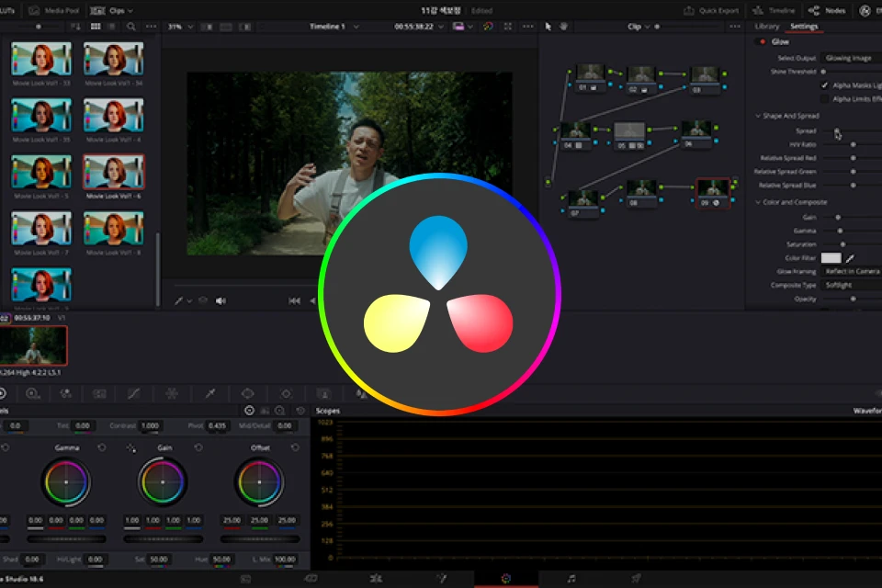Open the Magic Mask palette
The image size is (882, 588).
point(324,394)
